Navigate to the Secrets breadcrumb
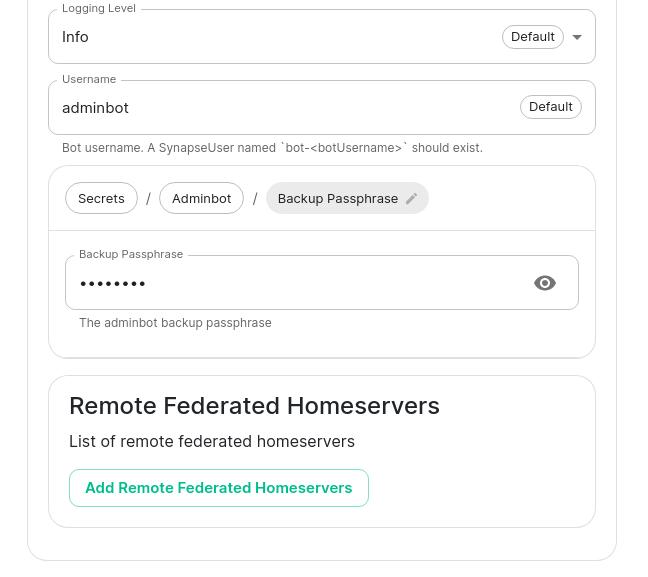This screenshot has height=577, width=648. [101, 199]
